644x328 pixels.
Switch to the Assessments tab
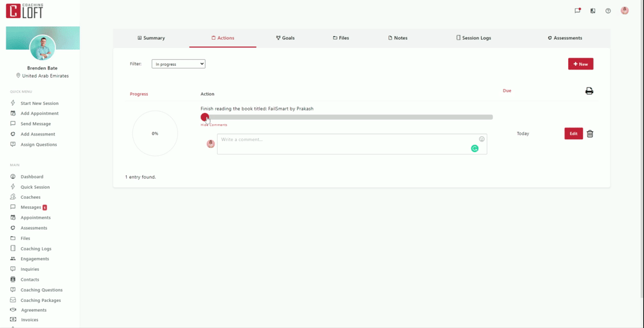click(565, 38)
